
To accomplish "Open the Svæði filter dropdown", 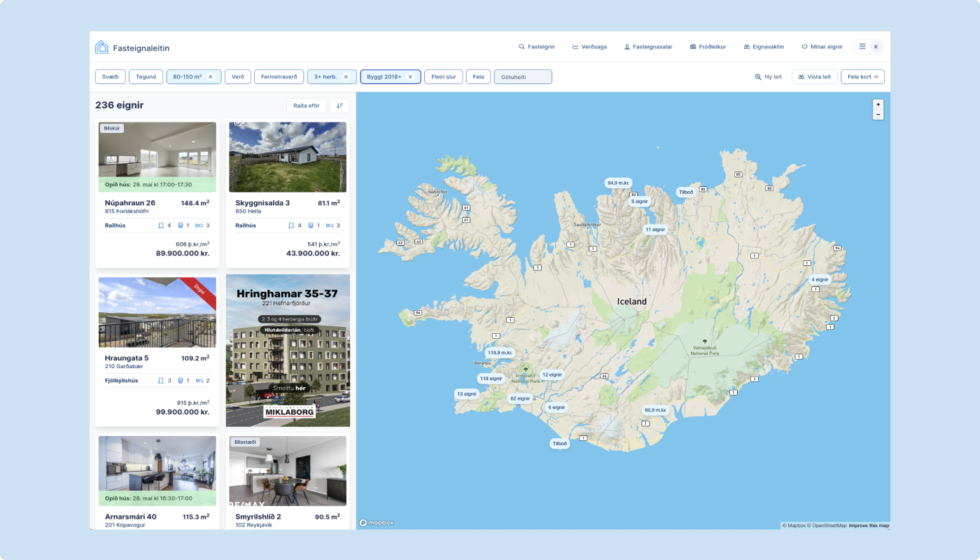I will click(110, 77).
